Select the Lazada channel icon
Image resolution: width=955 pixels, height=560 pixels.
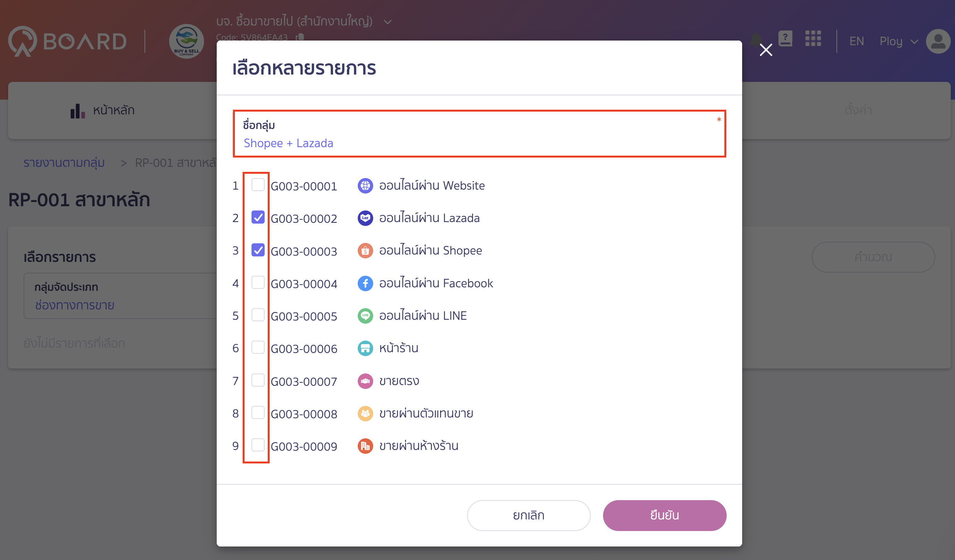pyautogui.click(x=365, y=218)
